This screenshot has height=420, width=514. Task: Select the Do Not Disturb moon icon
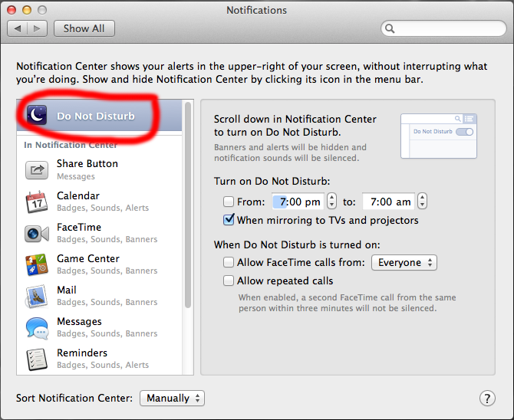click(x=37, y=116)
